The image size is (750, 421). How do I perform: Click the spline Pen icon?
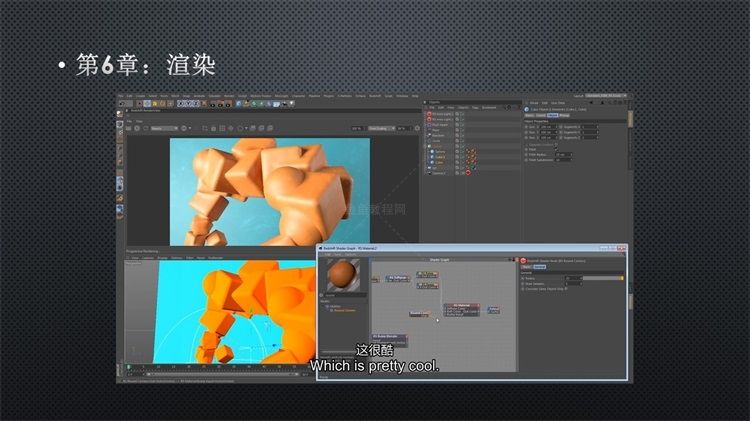tap(246, 104)
